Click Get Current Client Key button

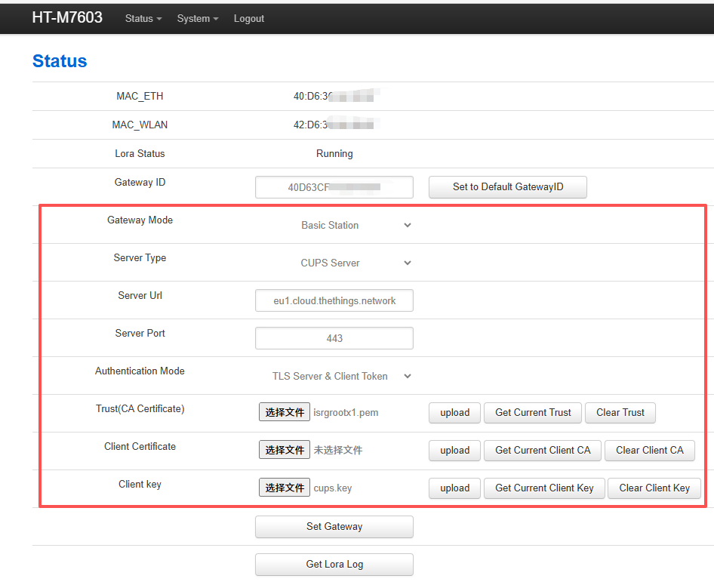(x=544, y=488)
